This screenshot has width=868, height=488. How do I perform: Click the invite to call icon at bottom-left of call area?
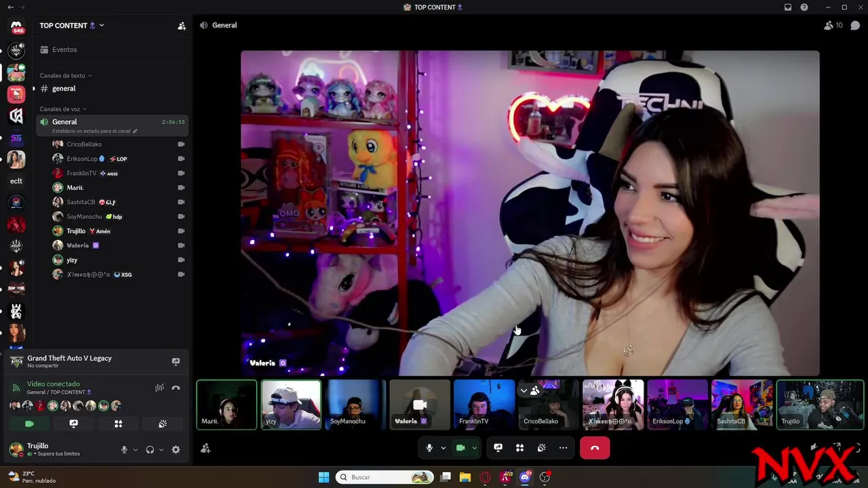tap(205, 448)
